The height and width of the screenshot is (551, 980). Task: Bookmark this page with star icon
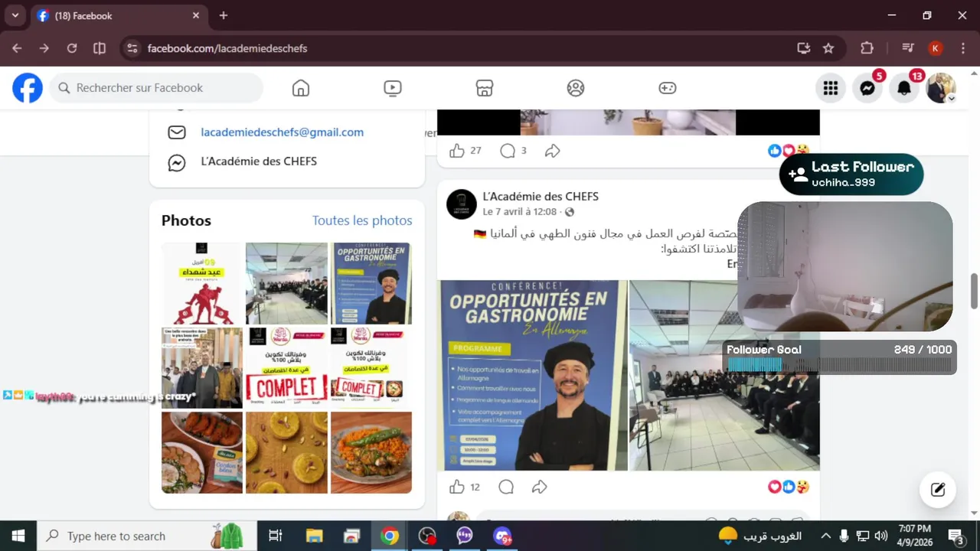828,48
